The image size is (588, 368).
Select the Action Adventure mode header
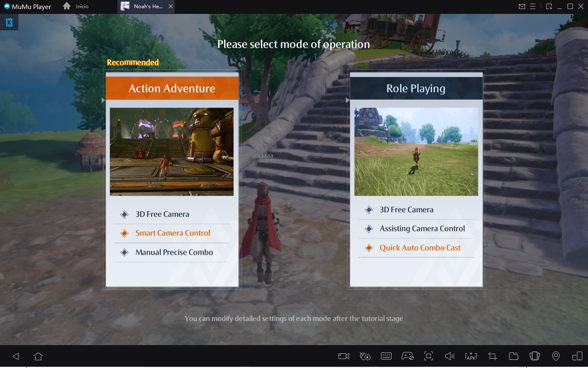click(172, 88)
